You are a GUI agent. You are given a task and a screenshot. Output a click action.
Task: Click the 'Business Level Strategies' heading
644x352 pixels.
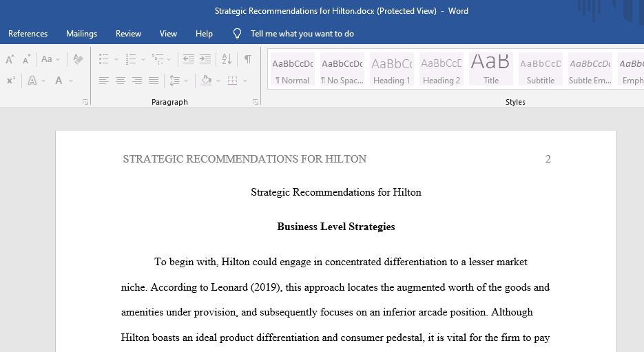[336, 227]
